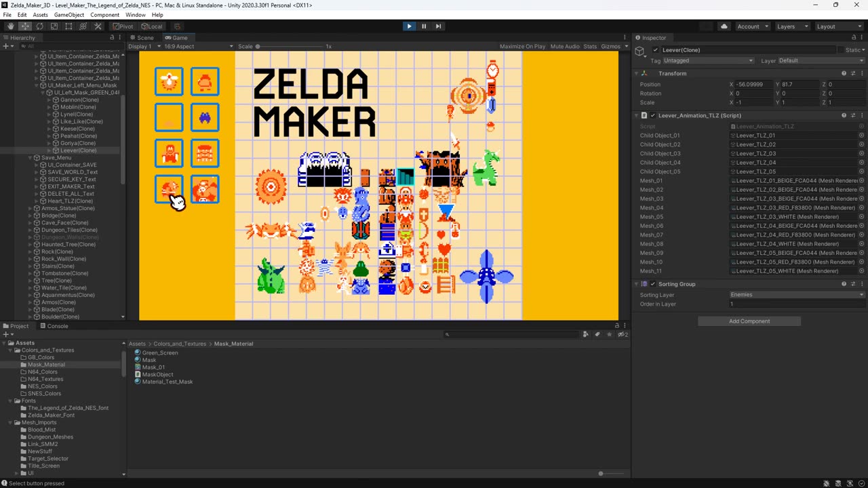Image resolution: width=868 pixels, height=488 pixels.
Task: Click the Pause button
Action: click(424, 26)
